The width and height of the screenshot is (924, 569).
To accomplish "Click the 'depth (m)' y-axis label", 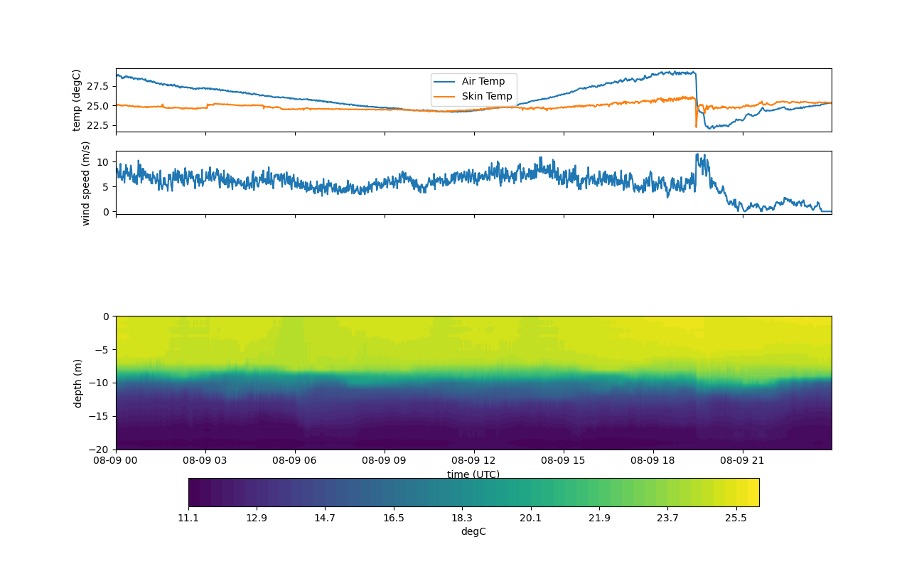I will (77, 383).
